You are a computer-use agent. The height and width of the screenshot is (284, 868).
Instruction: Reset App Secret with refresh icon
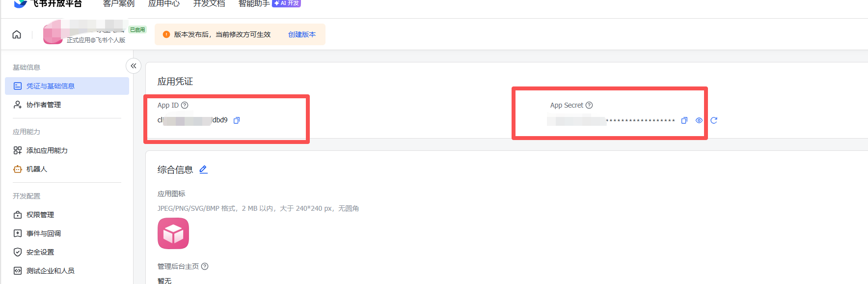pos(714,120)
